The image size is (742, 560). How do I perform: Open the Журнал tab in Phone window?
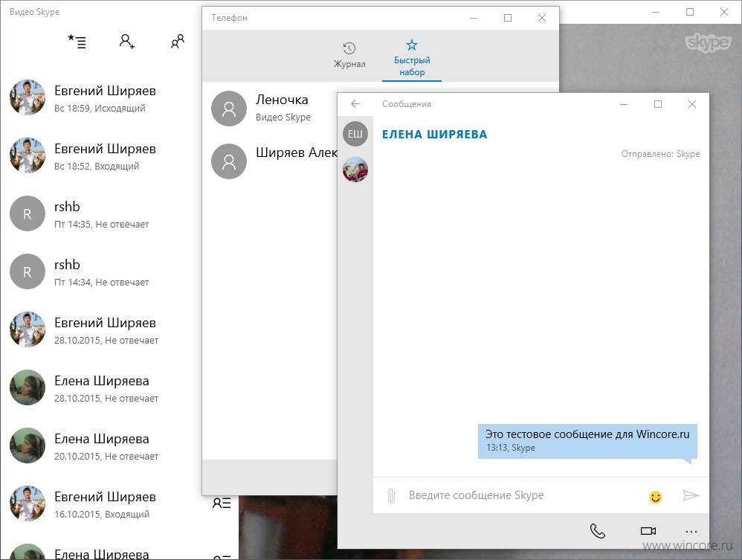point(349,55)
